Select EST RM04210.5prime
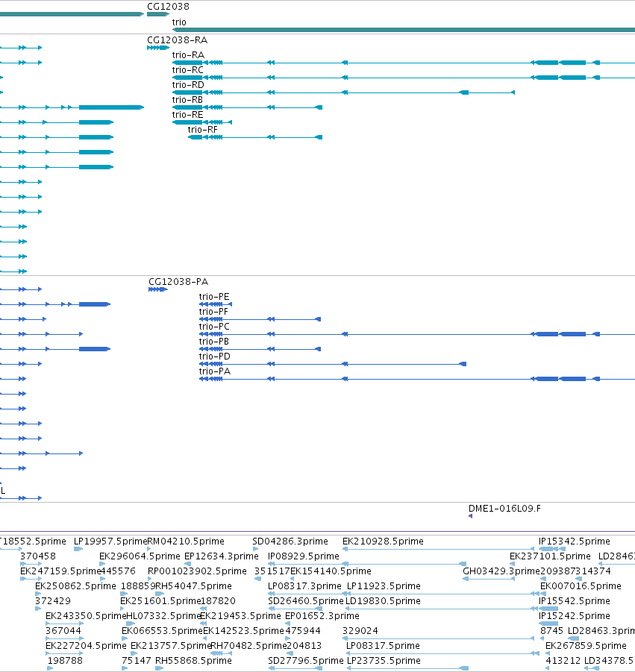Screen dimensions: 635x672 (x=186, y=541)
